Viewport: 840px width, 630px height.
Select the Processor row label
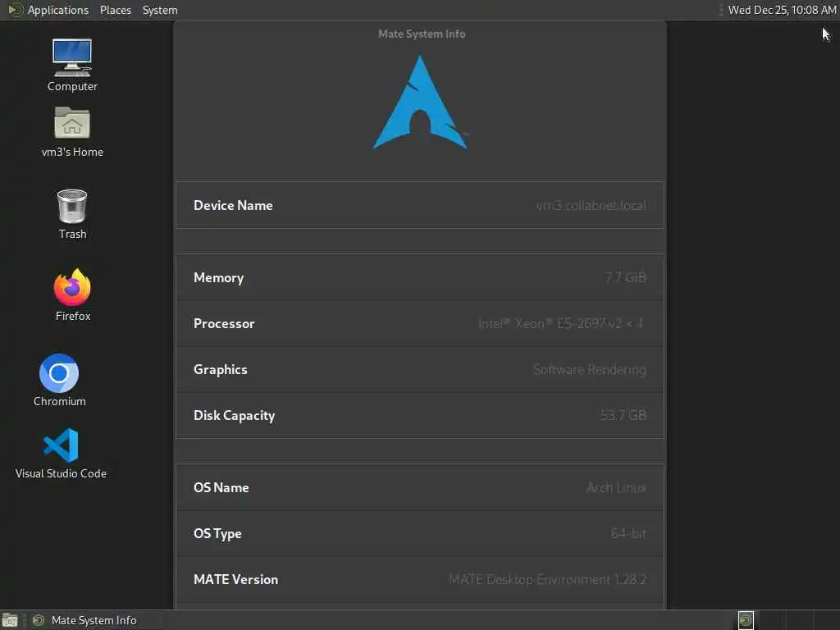pyautogui.click(x=224, y=323)
